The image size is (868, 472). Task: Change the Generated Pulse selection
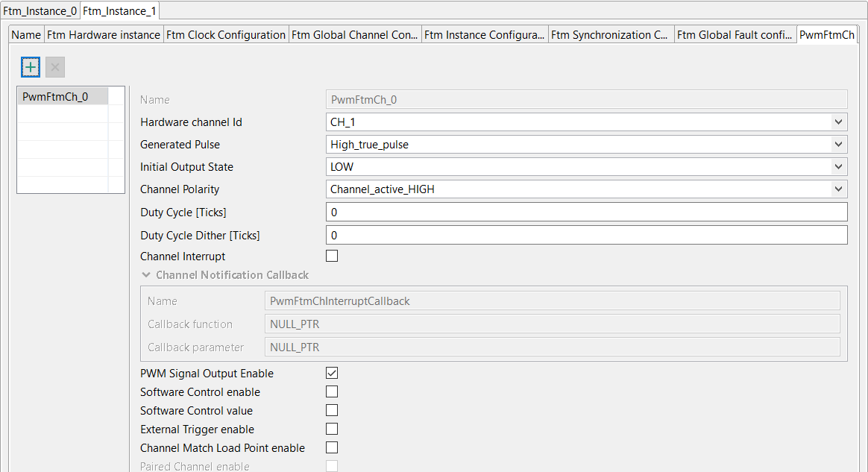(838, 144)
